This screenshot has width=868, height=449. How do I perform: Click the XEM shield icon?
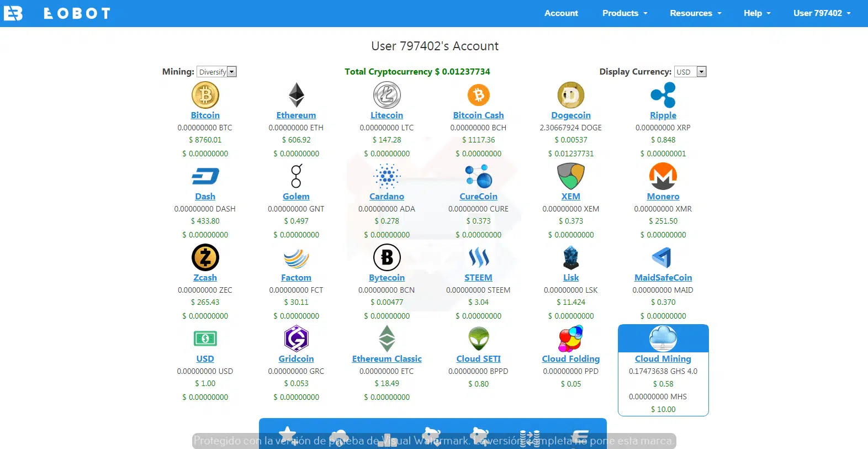click(571, 176)
